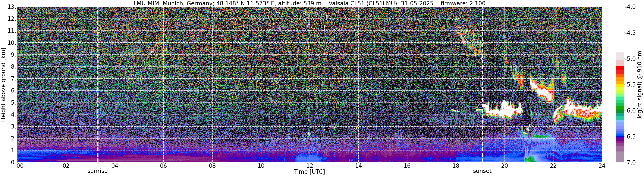Viewport: 644px width, 176px height.
Task: Click the '7.' height tick label
Action: click(x=13, y=79)
